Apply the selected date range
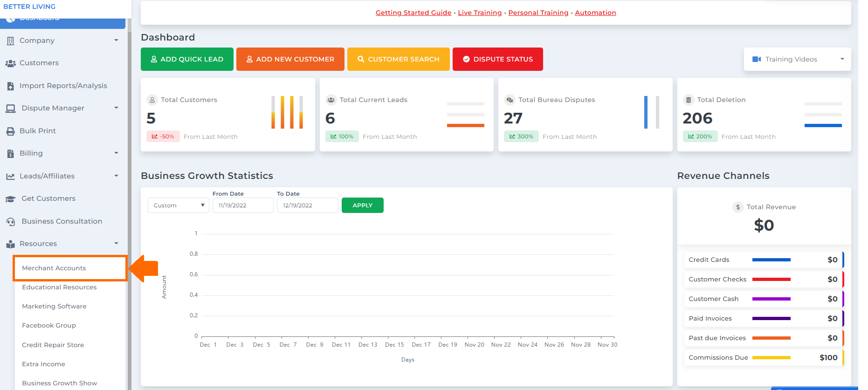The width and height of the screenshot is (868, 390). tap(363, 205)
